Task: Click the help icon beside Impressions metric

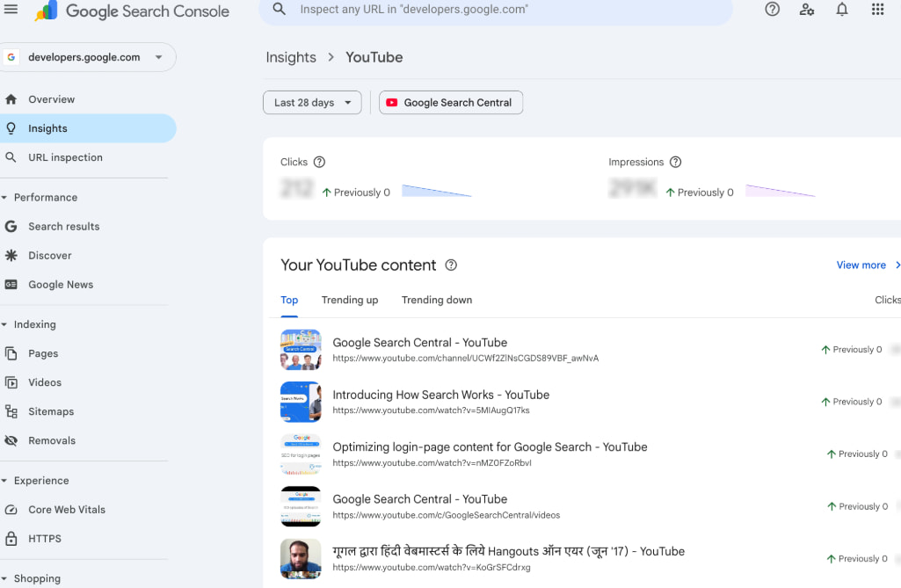Action: click(675, 162)
